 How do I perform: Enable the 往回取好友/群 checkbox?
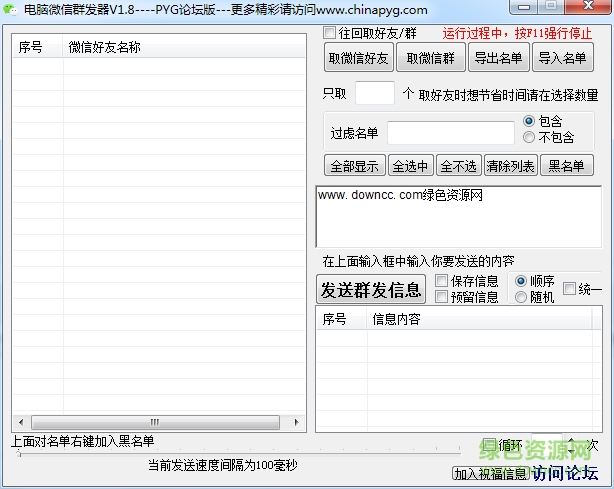coord(330,35)
